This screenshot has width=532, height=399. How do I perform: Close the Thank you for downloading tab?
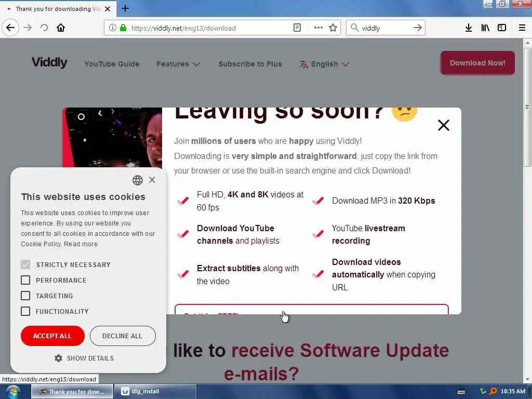(x=108, y=9)
